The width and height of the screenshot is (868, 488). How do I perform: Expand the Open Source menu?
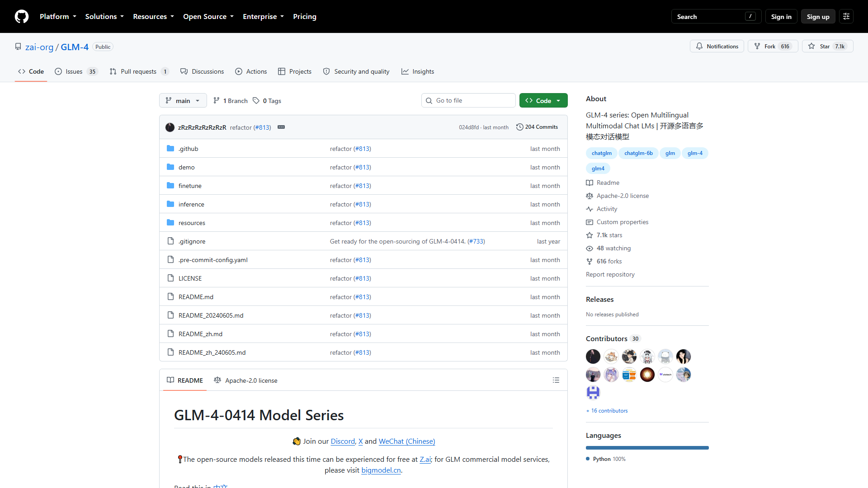[x=208, y=16]
